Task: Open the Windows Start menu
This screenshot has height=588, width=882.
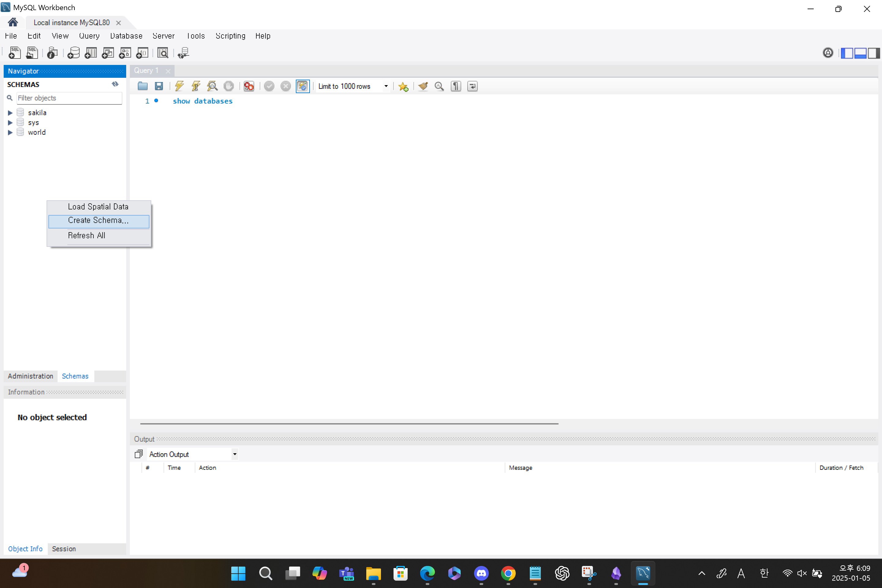Action: point(238,573)
